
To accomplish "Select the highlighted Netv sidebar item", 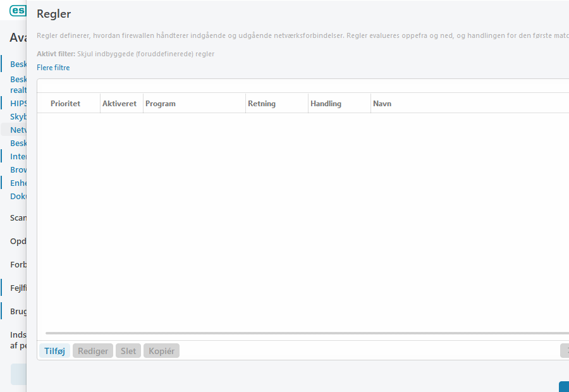I will [x=18, y=130].
